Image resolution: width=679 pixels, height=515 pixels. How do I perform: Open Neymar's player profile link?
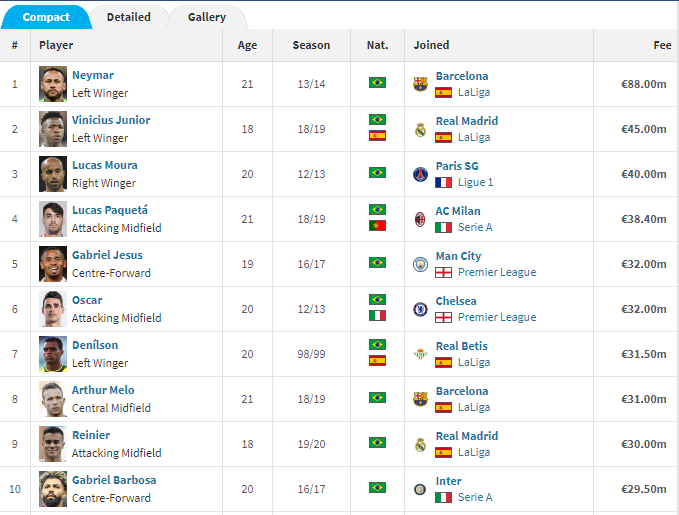[x=93, y=75]
